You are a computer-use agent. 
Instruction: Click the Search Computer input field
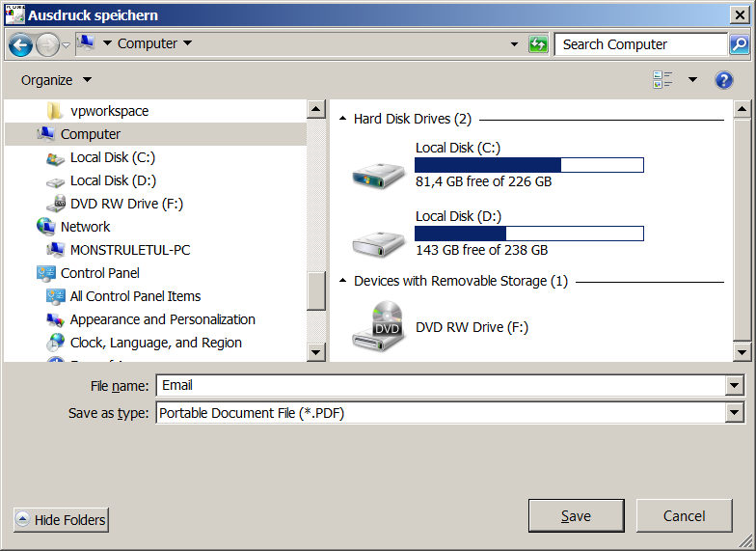tap(639, 44)
